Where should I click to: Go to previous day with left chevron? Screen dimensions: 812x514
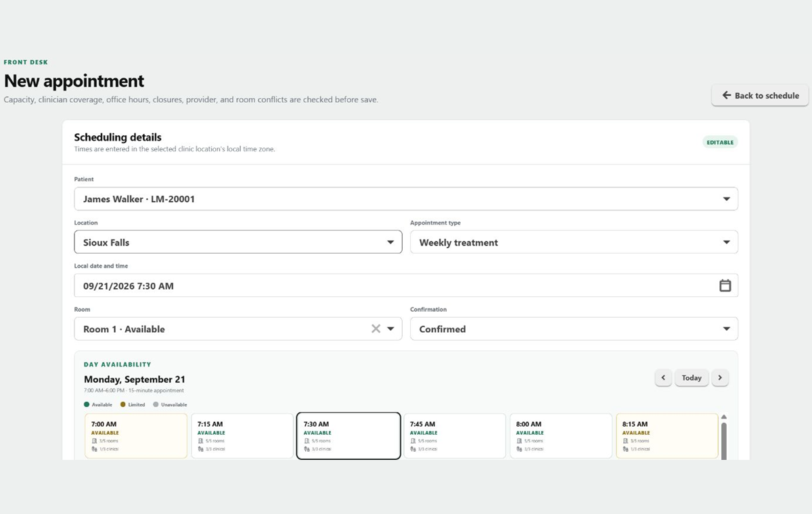[x=663, y=377]
